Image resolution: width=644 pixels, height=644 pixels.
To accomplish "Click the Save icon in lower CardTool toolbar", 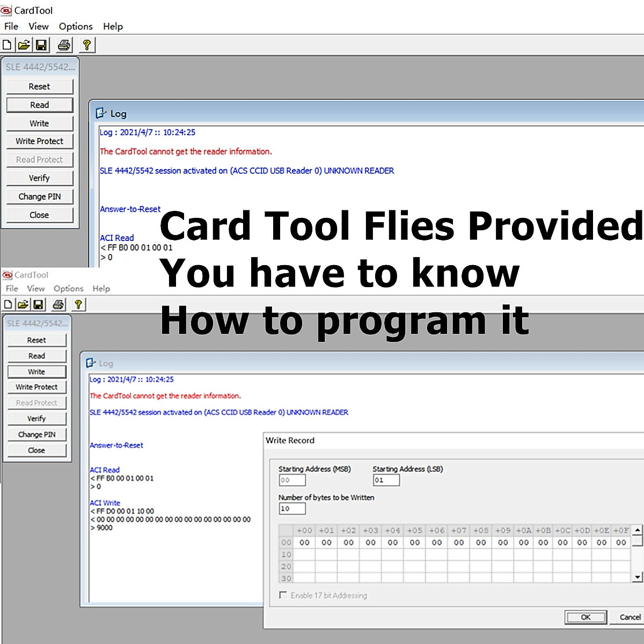I will 38,305.
